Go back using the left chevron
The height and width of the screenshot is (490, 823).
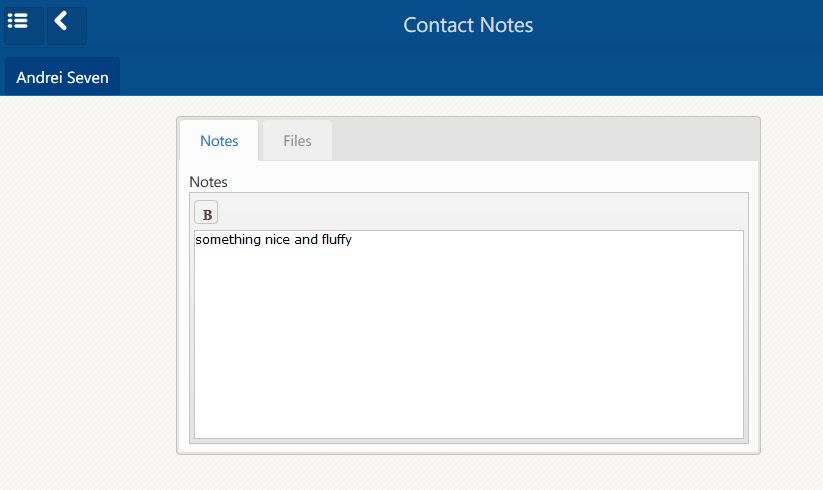point(65,24)
